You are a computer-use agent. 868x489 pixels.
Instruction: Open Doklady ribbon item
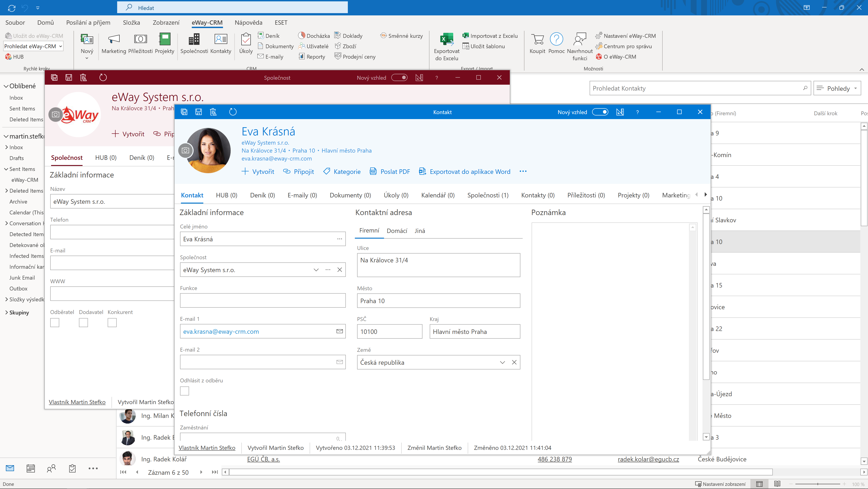tap(349, 36)
